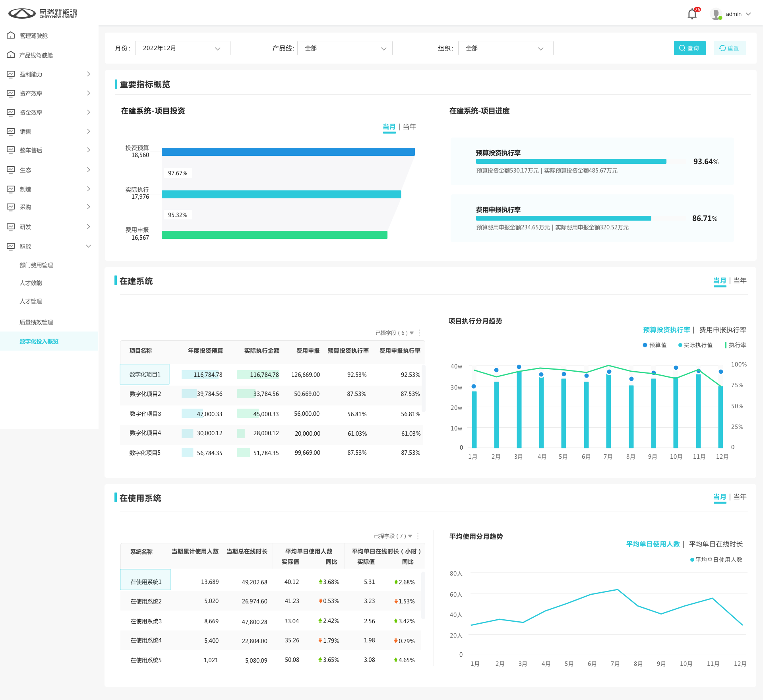Click the 预算投资执行率 progress bar
Screen dimensions: 763x700
pos(581,161)
